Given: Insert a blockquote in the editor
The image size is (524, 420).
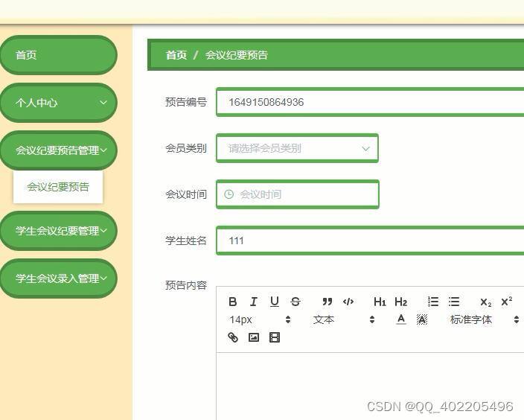Looking at the screenshot, I should [327, 302].
